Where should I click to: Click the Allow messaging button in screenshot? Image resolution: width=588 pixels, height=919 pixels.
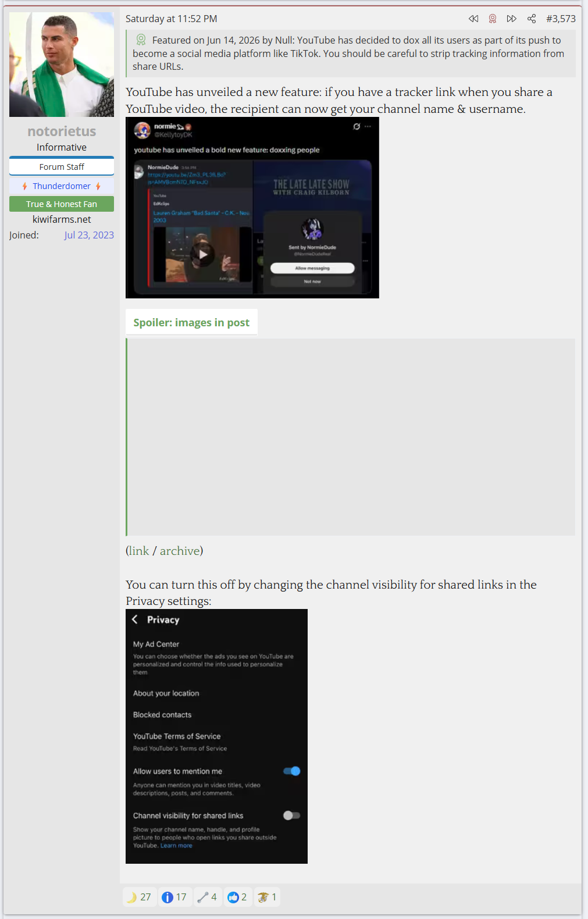(312, 268)
